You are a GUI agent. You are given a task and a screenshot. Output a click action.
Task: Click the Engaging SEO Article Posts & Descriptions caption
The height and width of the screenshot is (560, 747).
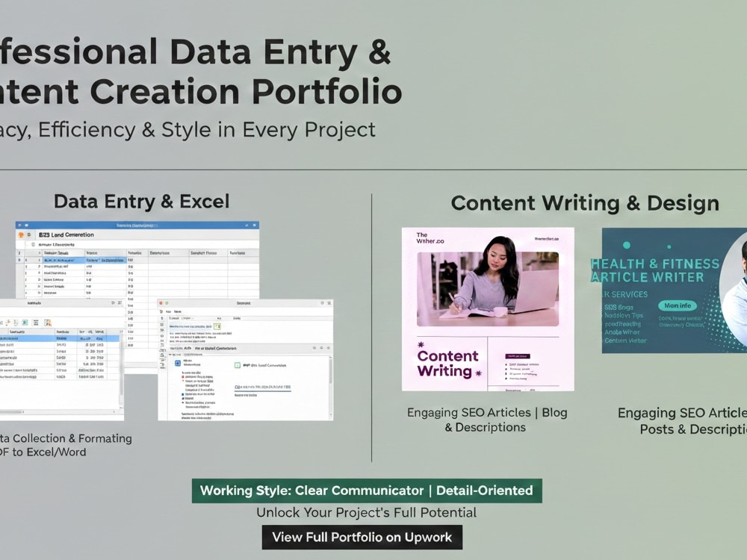point(682,421)
